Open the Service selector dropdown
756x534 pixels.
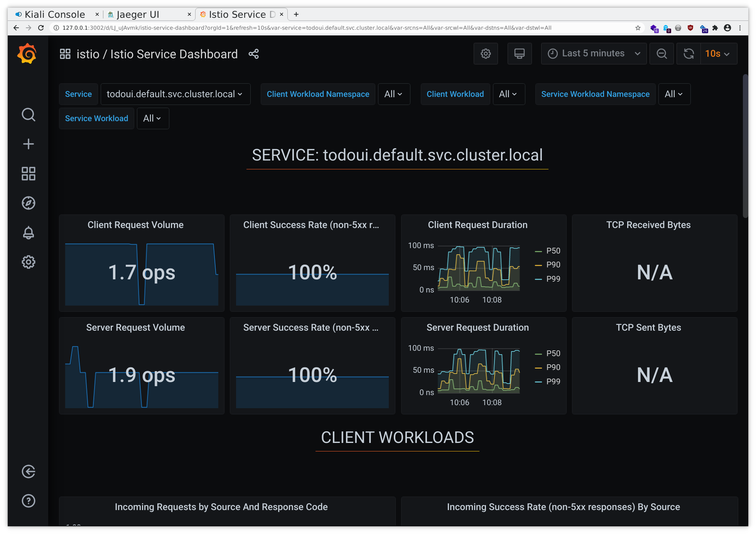175,94
